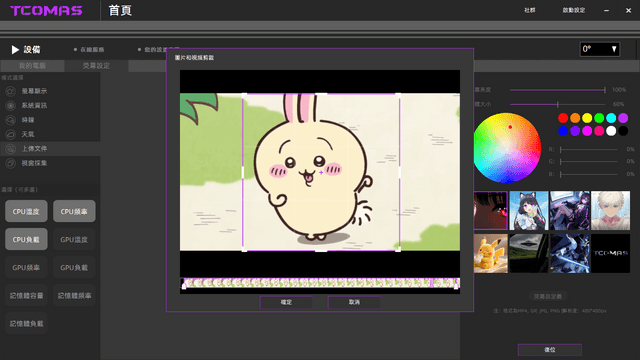Select the white color swatch
Viewport: 640px width, 360px height.
pos(611,131)
